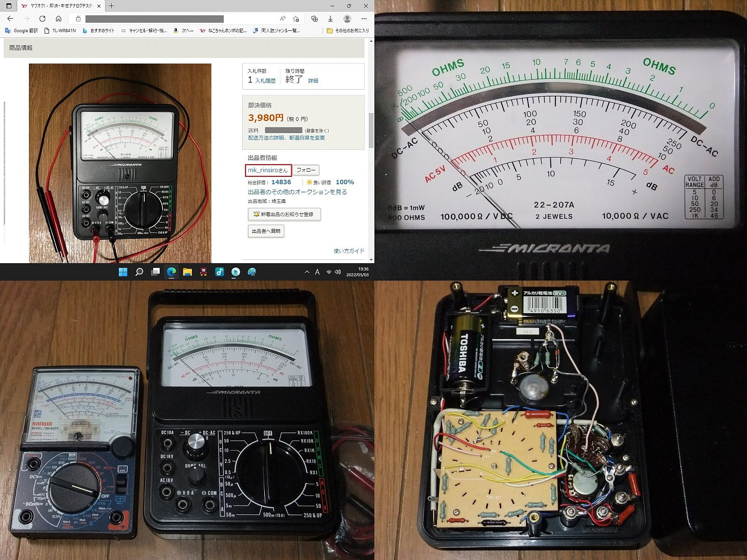747x560 pixels.
Task: Add this page to favorites with star icon
Action: pos(296,19)
